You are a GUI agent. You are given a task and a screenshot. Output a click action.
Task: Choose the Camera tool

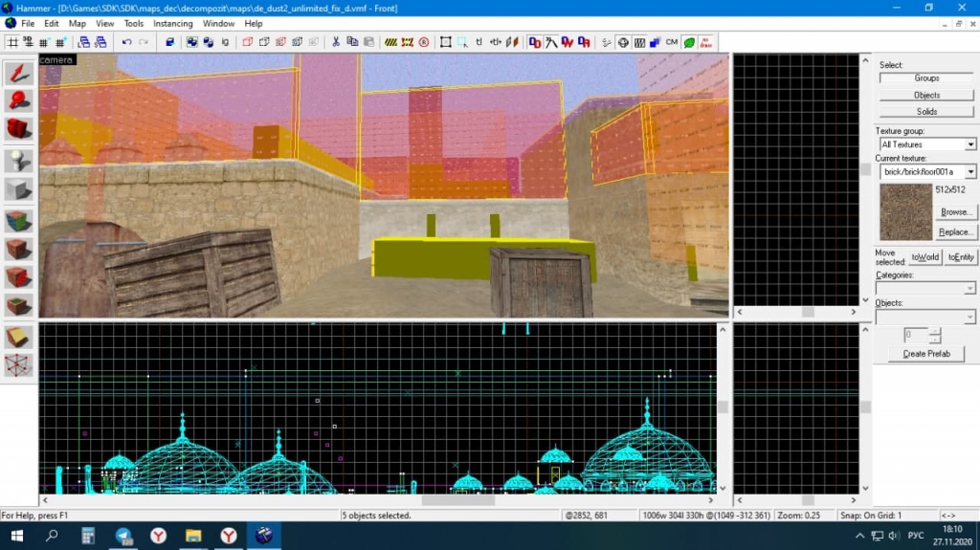pos(19,128)
